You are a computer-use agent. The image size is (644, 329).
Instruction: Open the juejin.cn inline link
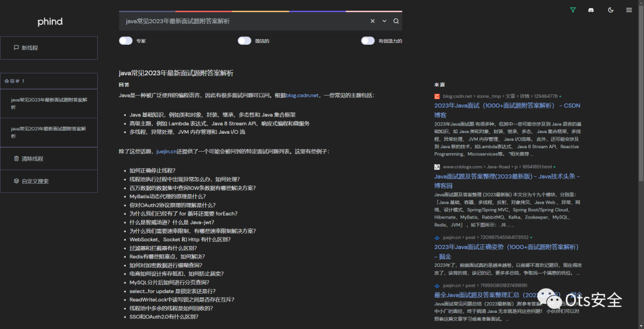tap(166, 151)
